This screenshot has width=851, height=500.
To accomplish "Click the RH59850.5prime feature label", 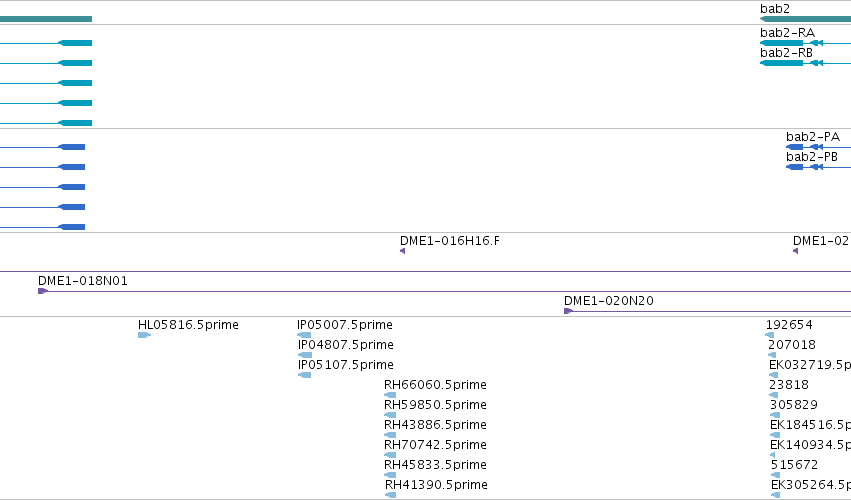I will click(435, 405).
